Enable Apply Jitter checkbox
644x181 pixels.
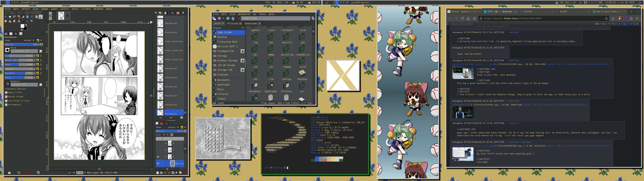point(7,93)
